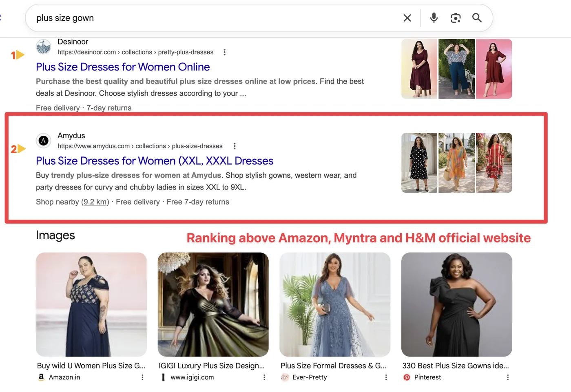This screenshot has width=571, height=392.
Task: Open Plus Size Dresses for Women (XXL, XXXL Dresses link
Action: (155, 161)
